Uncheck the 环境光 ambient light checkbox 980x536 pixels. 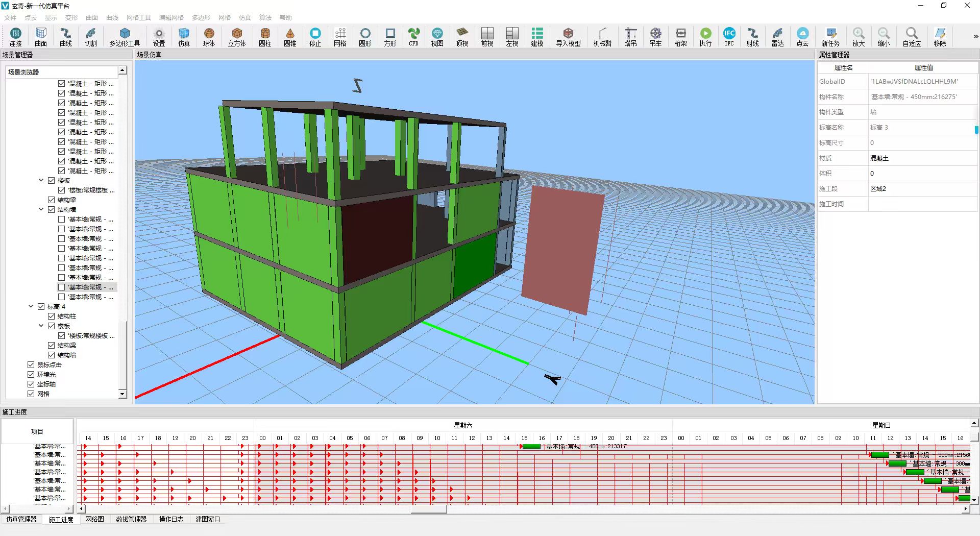31,375
